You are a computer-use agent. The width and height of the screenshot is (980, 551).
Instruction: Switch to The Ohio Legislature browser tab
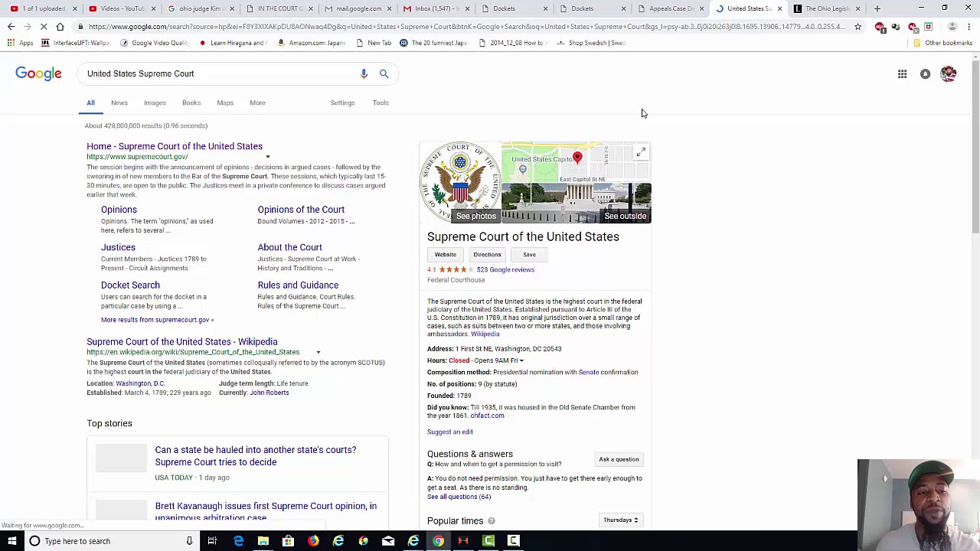(x=827, y=8)
